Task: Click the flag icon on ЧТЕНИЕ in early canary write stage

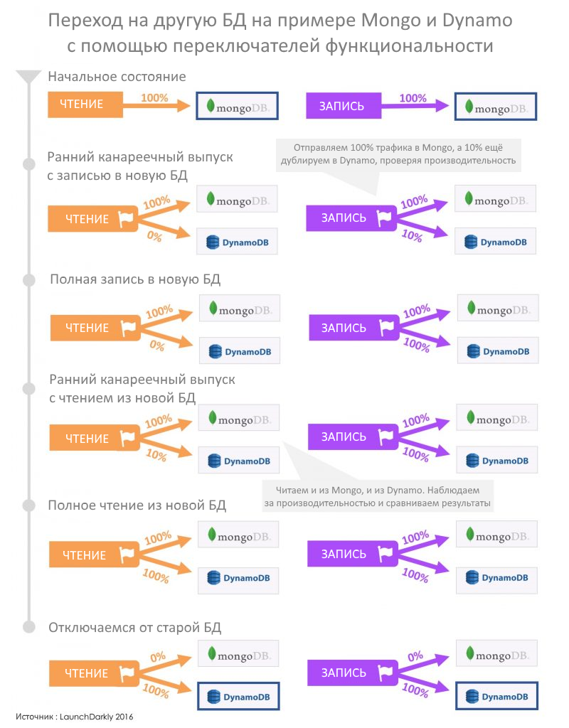Action: [x=126, y=218]
